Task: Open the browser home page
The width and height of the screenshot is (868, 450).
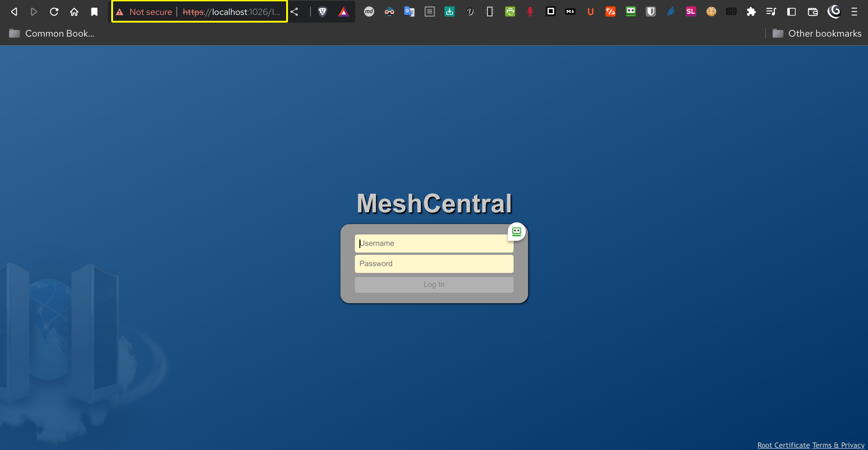Action: click(x=74, y=12)
